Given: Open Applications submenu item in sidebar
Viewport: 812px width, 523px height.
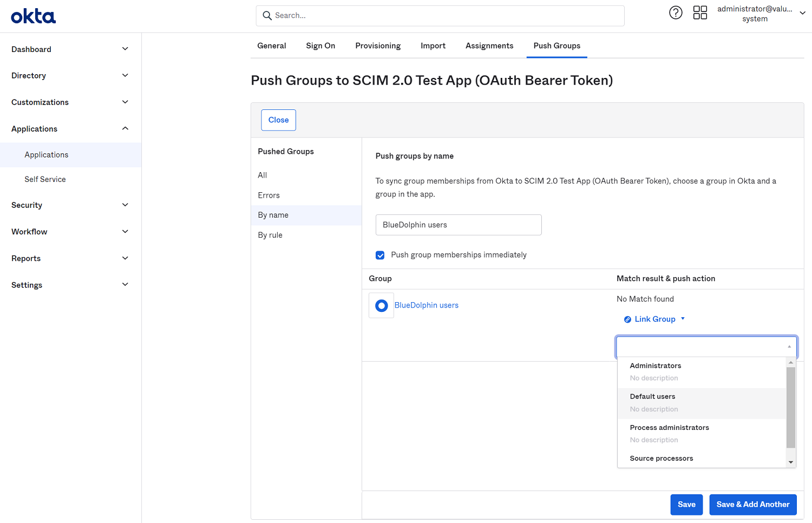Looking at the screenshot, I should (x=70, y=155).
